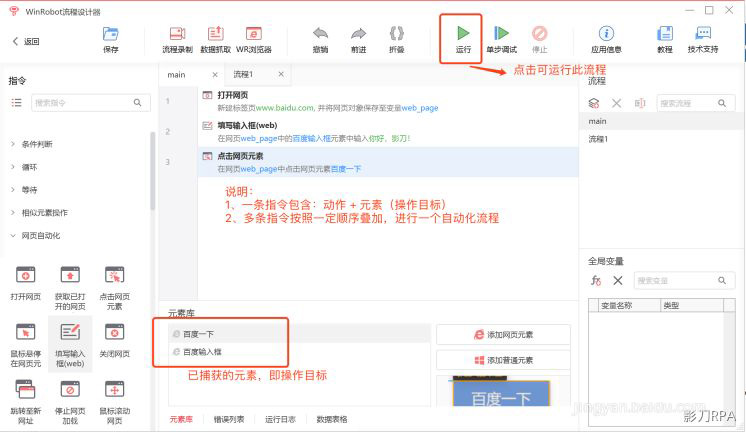Select main in the flow list
Screen dimensions: 746x432
(x=662, y=121)
